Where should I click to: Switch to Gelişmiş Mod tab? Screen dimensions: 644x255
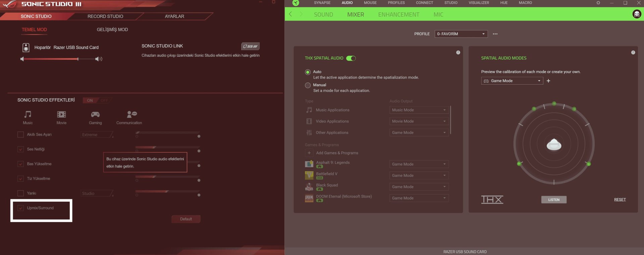pyautogui.click(x=112, y=30)
